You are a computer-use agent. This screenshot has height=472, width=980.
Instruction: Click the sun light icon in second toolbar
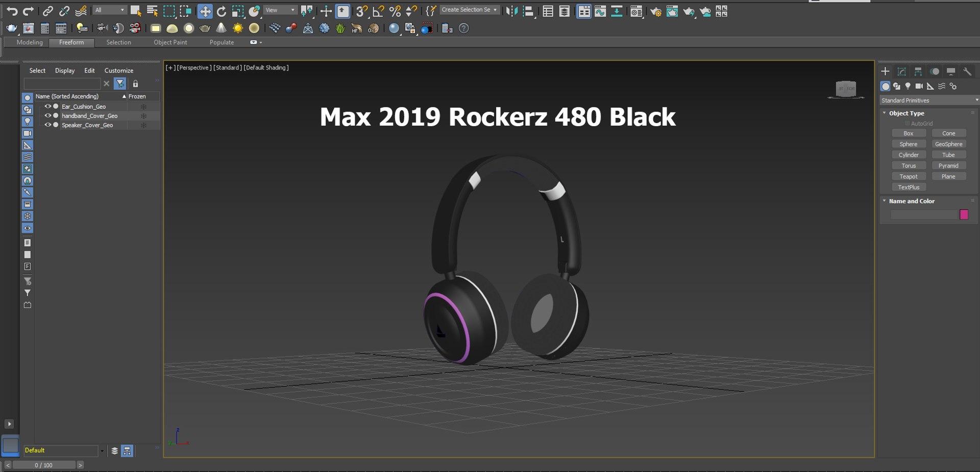click(238, 28)
